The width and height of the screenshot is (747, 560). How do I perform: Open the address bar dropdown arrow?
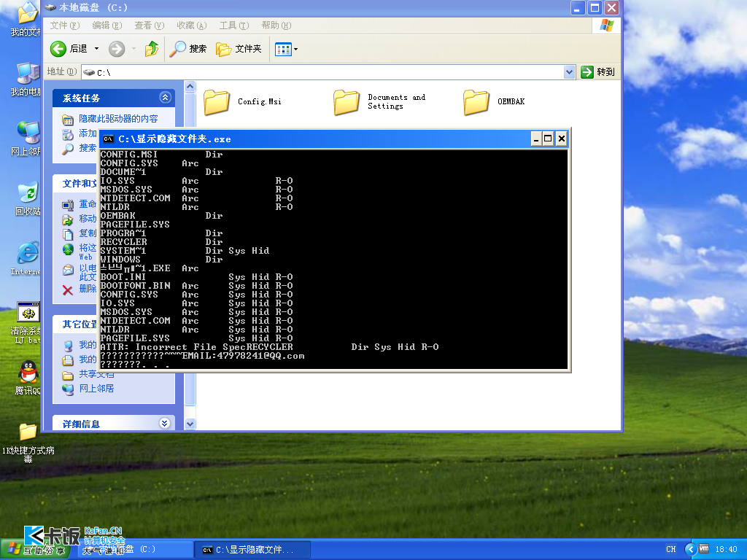[x=570, y=72]
